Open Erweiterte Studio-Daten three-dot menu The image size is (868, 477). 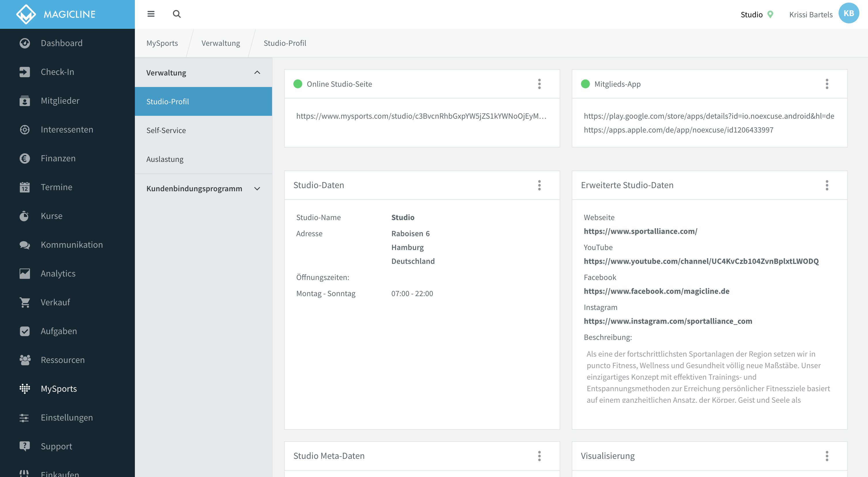tap(827, 185)
